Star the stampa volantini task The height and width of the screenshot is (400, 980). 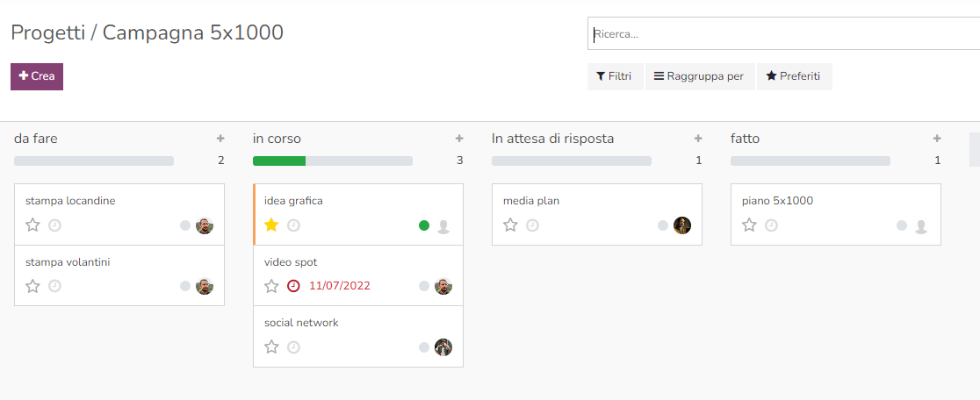(32, 286)
